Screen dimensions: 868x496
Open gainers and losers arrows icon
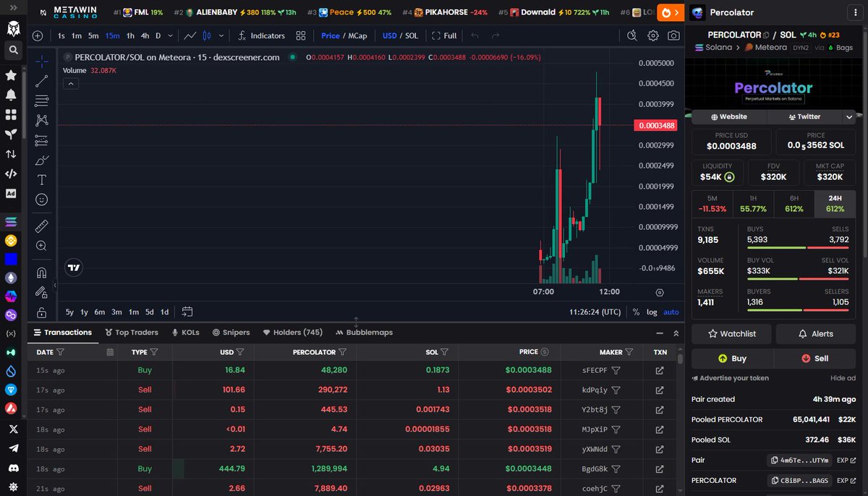[x=11, y=154]
